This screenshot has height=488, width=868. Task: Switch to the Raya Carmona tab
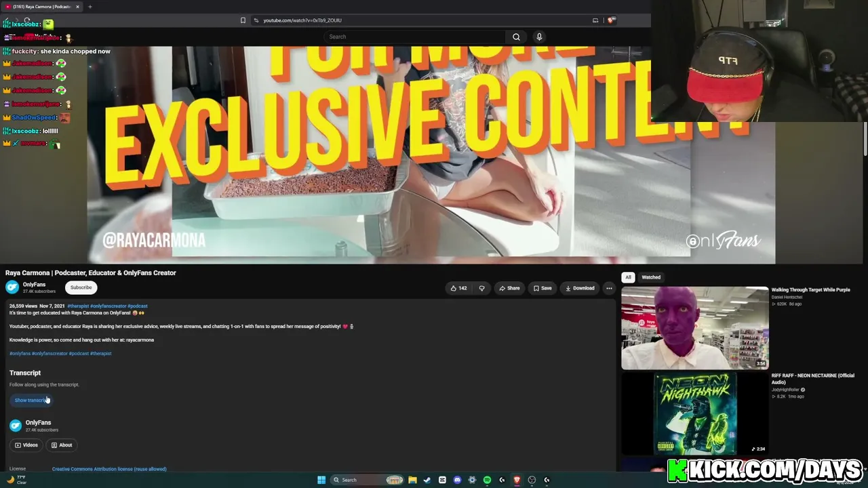pyautogui.click(x=41, y=7)
